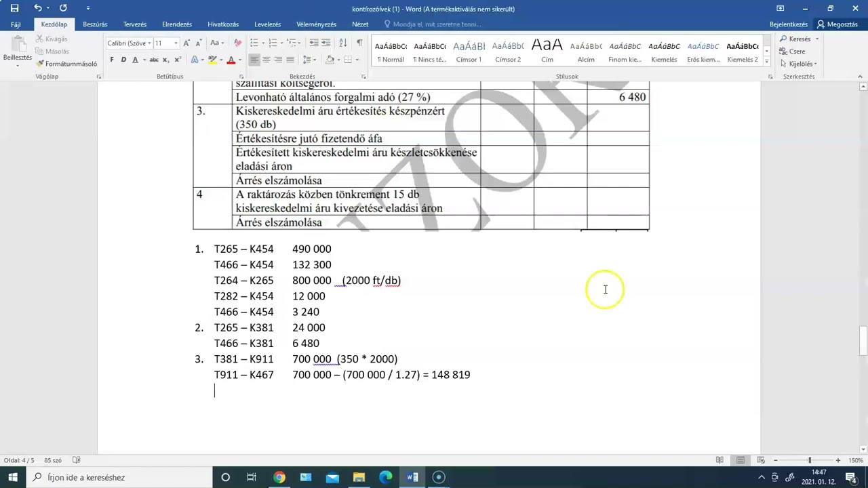This screenshot has width=868, height=488.
Task: Click the Redo (repeat) icon in the title bar
Action: 63,8
